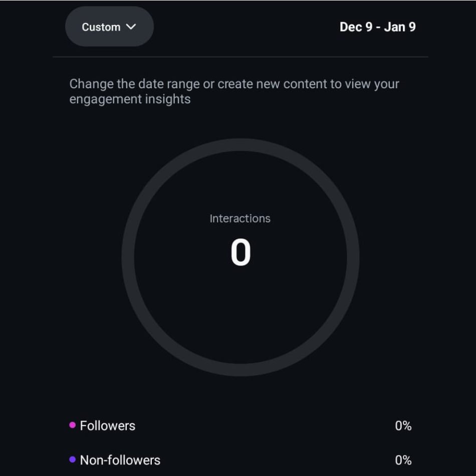The width and height of the screenshot is (476, 476).
Task: Click the purple Non-followers legend dot
Action: tap(73, 459)
